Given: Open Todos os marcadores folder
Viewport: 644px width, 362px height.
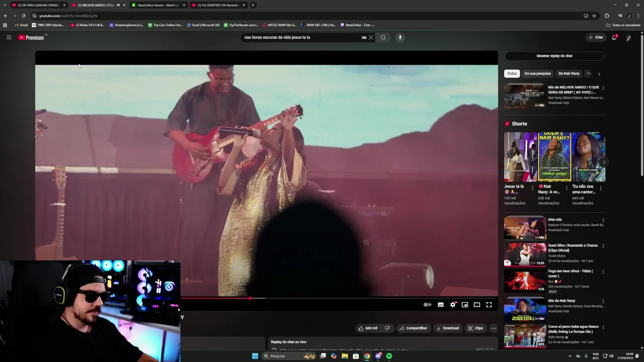Looking at the screenshot, I should (x=623, y=25).
